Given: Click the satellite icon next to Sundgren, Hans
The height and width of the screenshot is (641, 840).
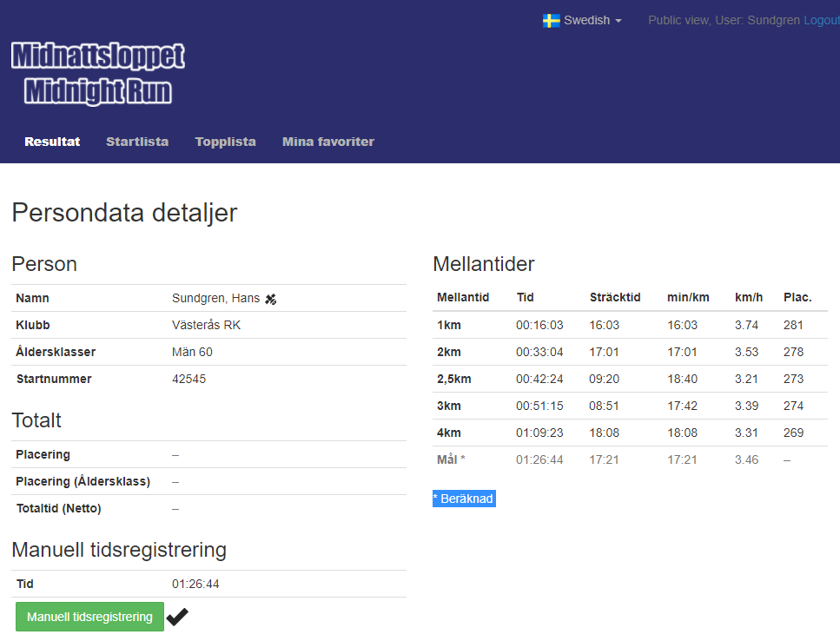Looking at the screenshot, I should (270, 300).
